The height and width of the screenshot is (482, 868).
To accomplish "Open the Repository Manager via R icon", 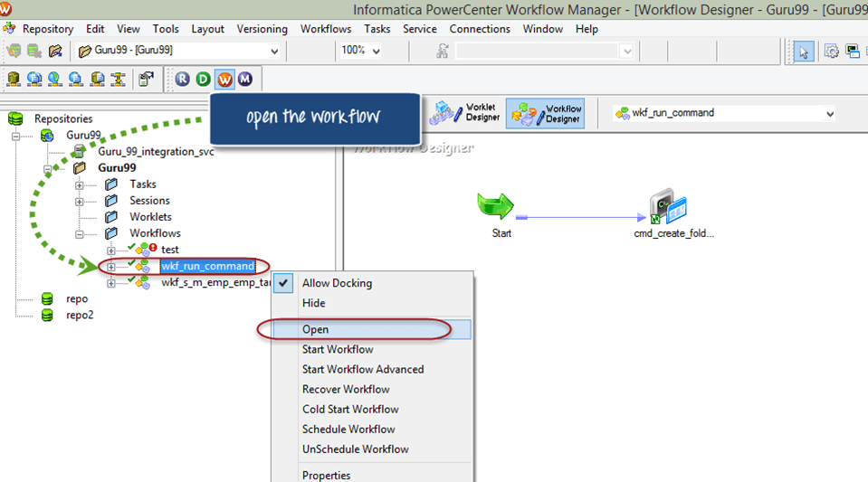I will pyautogui.click(x=182, y=80).
